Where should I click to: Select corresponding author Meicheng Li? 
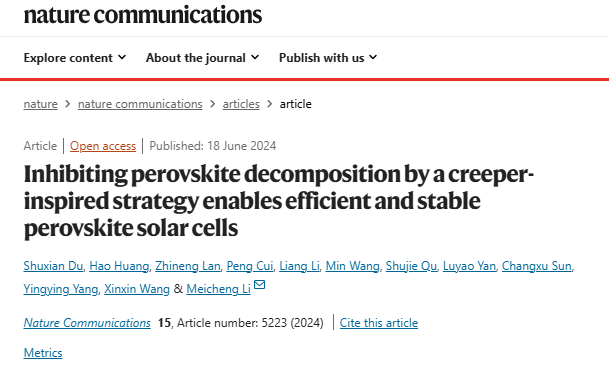pyautogui.click(x=218, y=289)
